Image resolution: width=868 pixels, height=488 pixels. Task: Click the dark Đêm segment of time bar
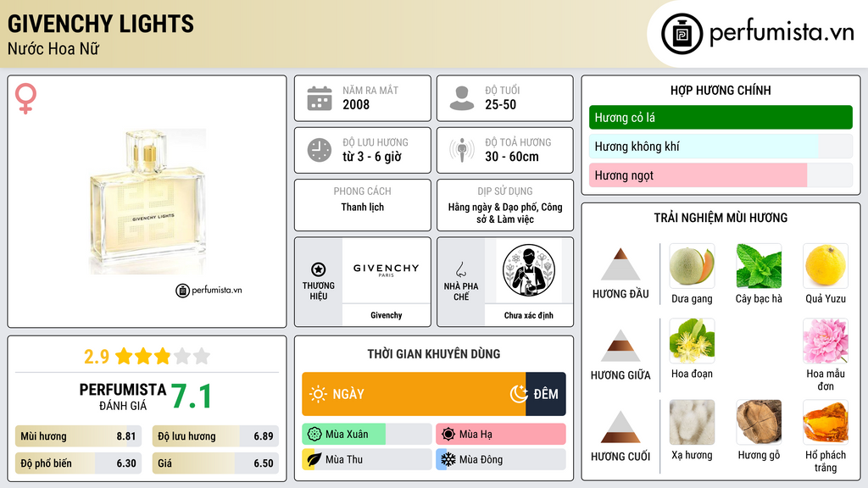(x=546, y=394)
